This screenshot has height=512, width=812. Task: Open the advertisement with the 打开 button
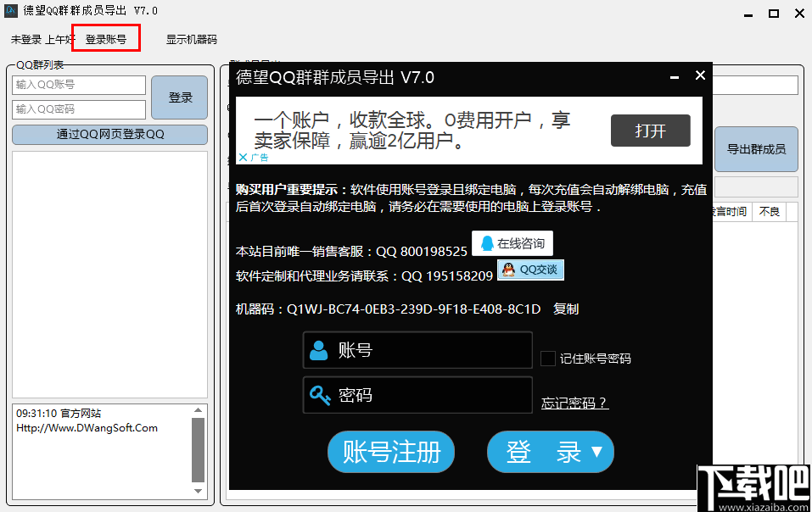(650, 131)
